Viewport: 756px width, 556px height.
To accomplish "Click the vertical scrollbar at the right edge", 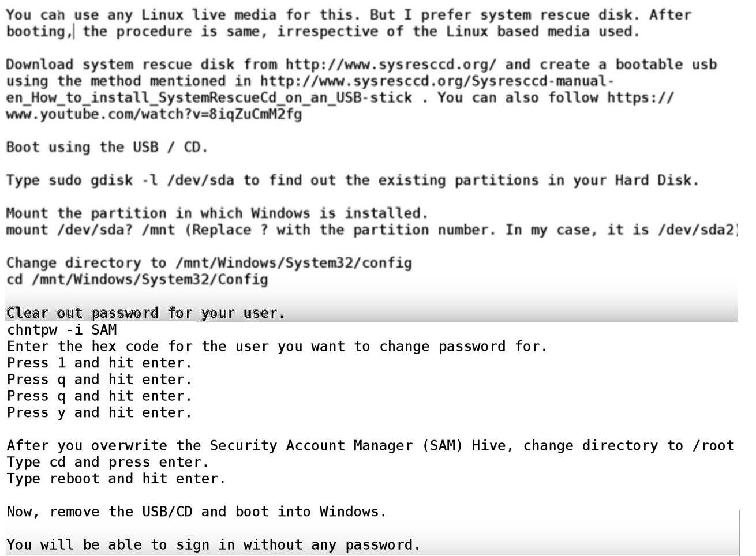I will coord(740,531).
